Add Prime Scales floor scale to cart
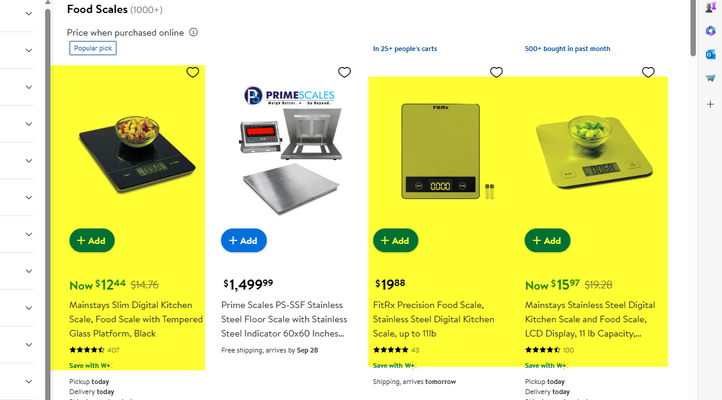 (244, 240)
